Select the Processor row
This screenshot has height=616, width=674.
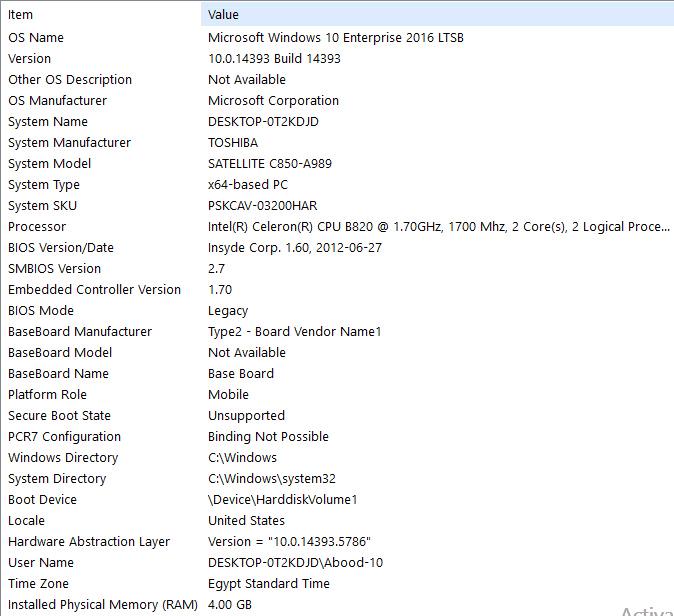(x=37, y=227)
